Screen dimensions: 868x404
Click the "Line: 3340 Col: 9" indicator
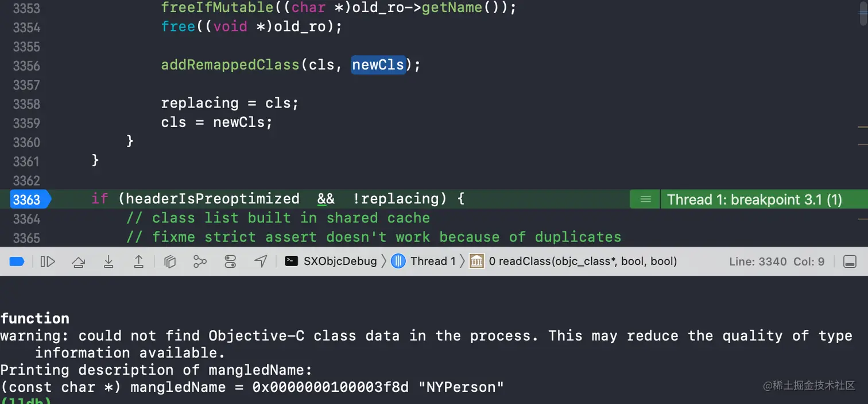pos(777,261)
